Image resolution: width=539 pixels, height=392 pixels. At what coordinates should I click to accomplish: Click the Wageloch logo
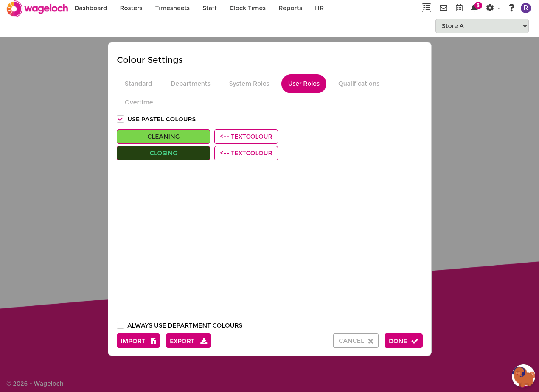(37, 8)
